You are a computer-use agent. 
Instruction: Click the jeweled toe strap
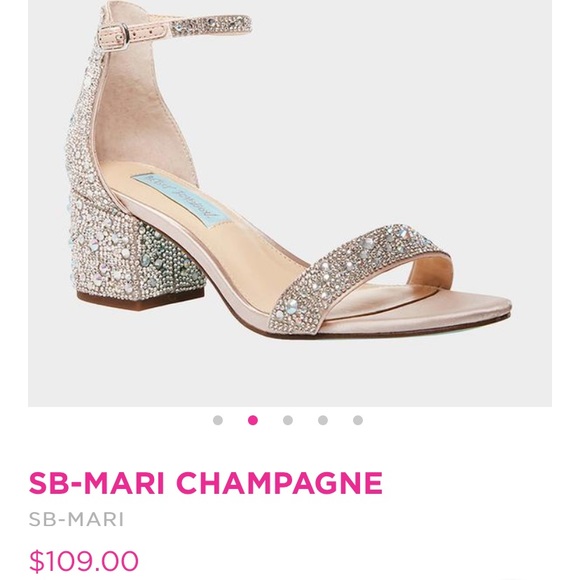tap(355, 276)
